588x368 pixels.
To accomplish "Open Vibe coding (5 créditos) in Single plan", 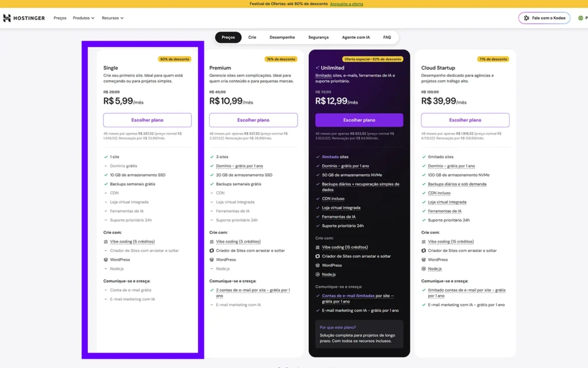I will [x=133, y=242].
